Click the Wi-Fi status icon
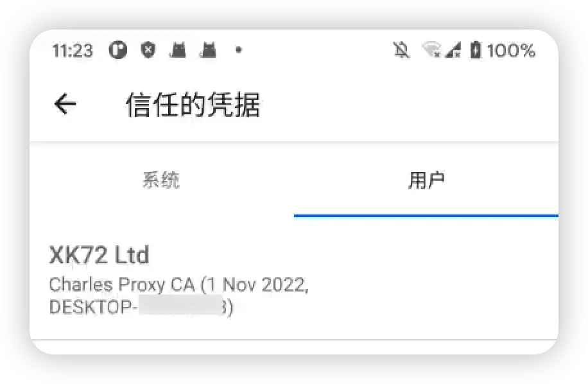Screen dimensions: 588x384 coord(431,50)
